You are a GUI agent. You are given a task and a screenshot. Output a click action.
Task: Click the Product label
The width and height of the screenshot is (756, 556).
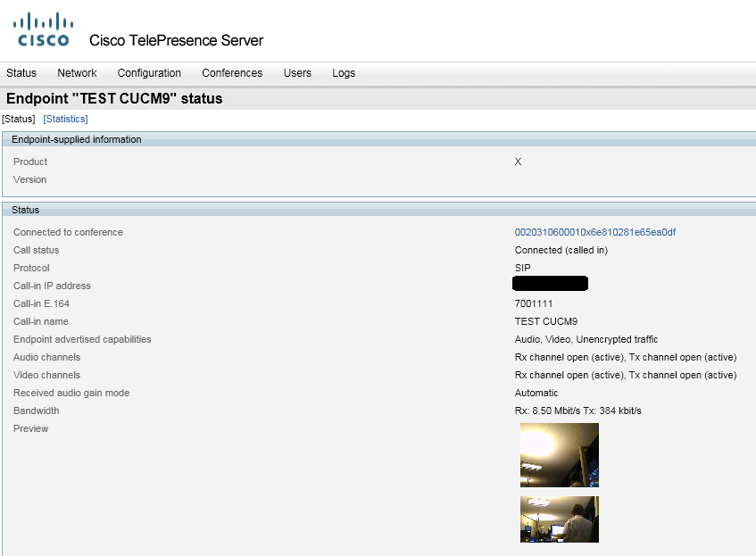[x=30, y=162]
